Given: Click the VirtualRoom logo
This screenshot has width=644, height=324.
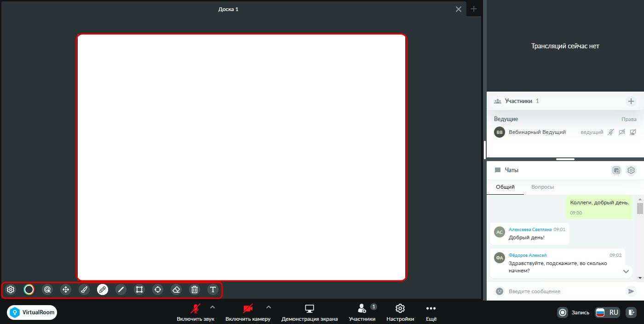Looking at the screenshot, I should click(32, 312).
